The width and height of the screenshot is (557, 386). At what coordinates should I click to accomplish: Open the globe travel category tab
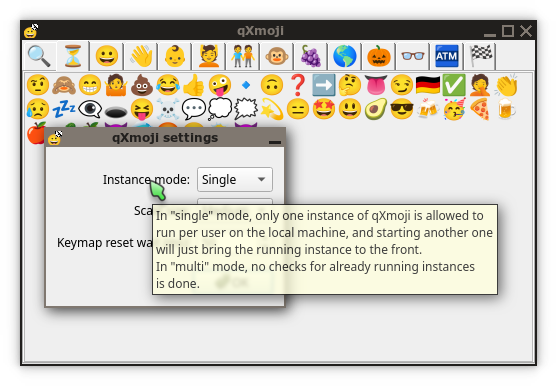click(345, 56)
